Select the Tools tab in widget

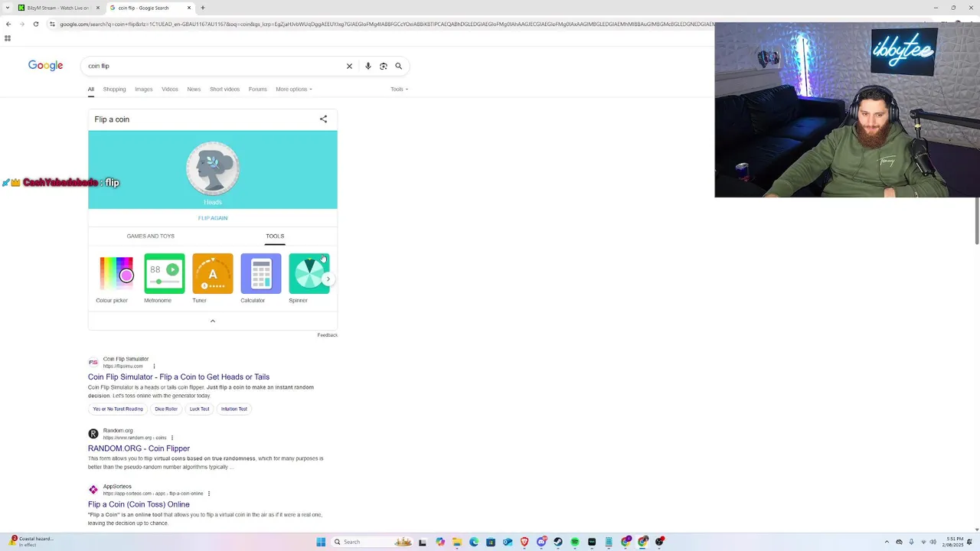[x=275, y=236]
